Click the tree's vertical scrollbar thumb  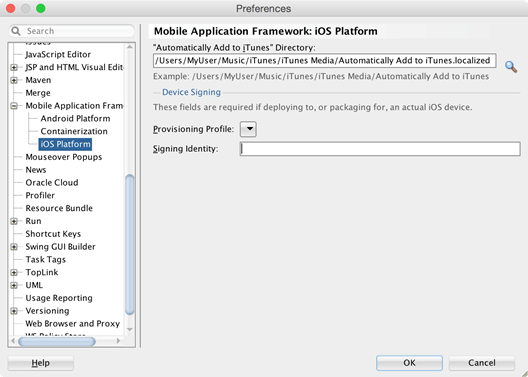130,245
